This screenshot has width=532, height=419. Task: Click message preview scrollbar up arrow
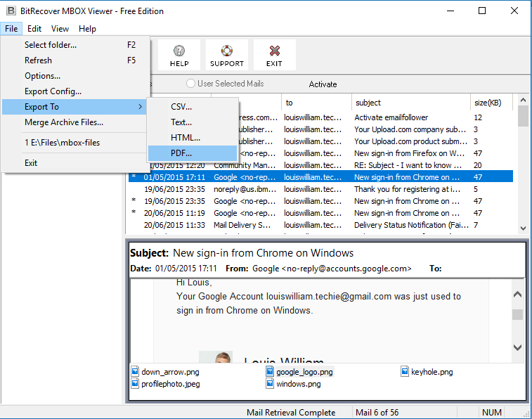coord(517,294)
